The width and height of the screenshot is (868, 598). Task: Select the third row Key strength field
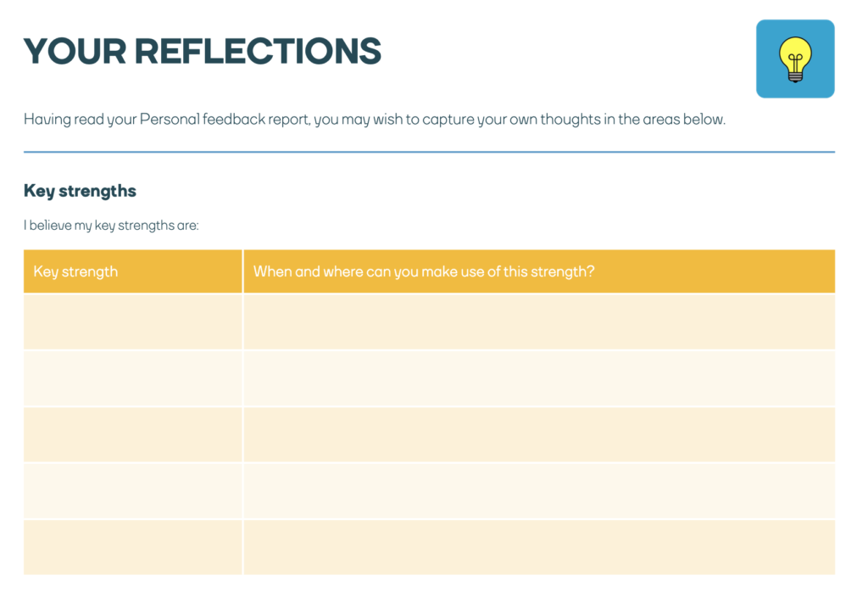click(132, 434)
